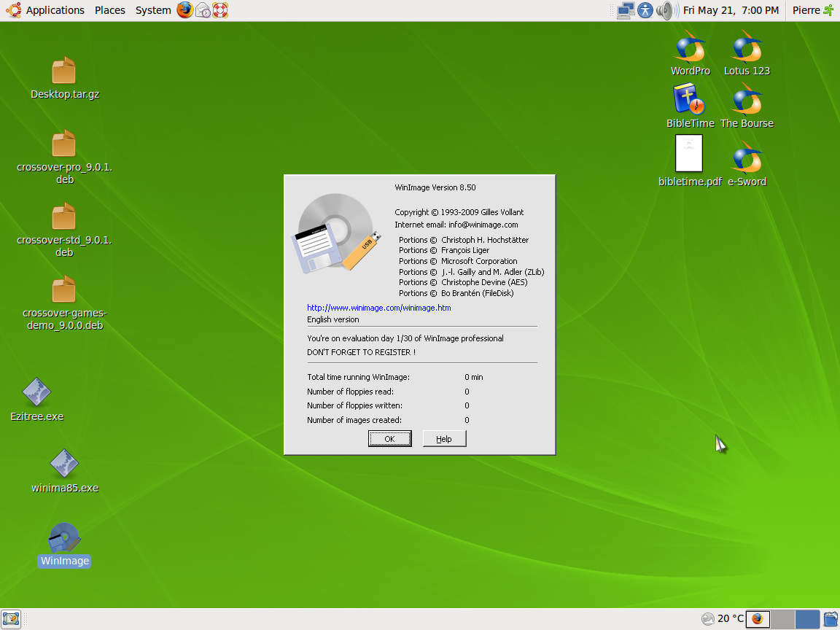Select the WordPro desktop launcher
This screenshot has width=840, height=630.
(690, 48)
